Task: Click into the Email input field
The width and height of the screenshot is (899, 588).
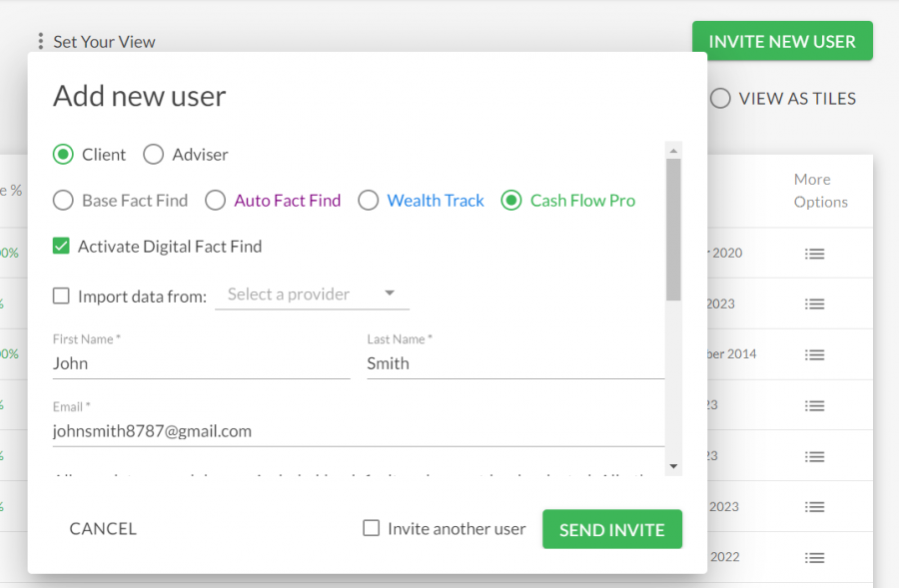Action: click(359, 431)
